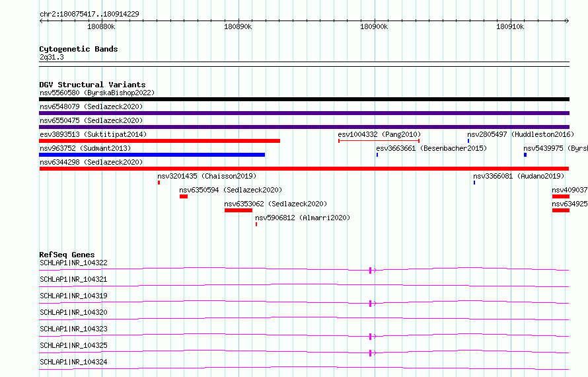The width and height of the screenshot is (588, 377).
Task: Select esv3893513 (Suktitipat2014) label
Action: 93,134
